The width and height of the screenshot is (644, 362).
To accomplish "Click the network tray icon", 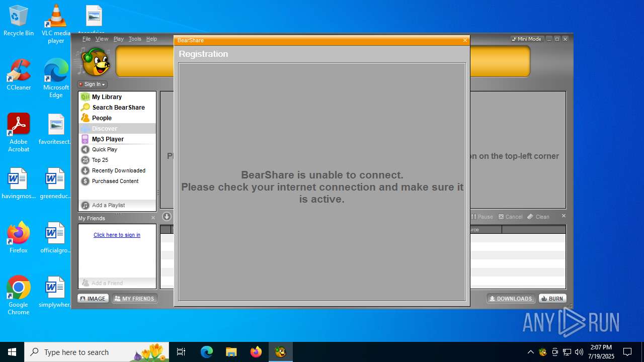I will pos(567,352).
